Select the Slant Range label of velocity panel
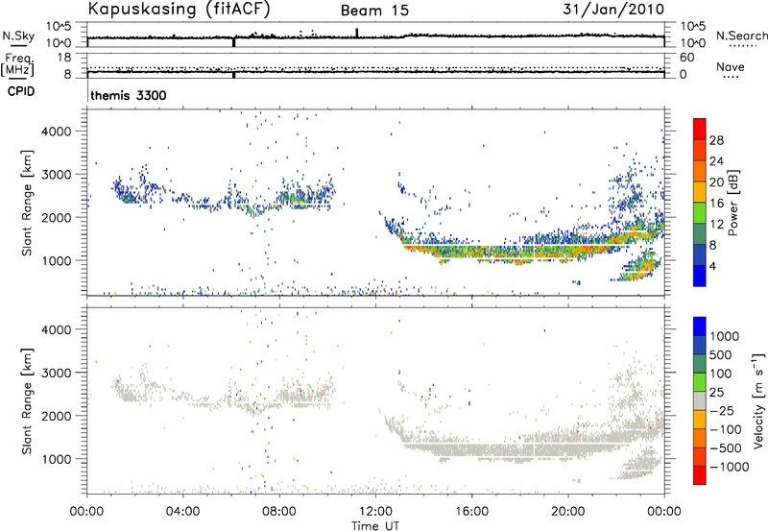The image size is (768, 532). 27,401
